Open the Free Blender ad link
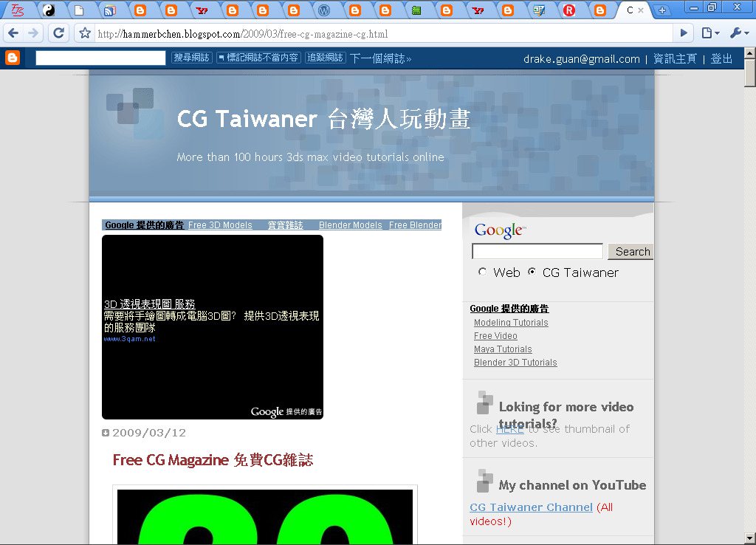 click(x=415, y=224)
